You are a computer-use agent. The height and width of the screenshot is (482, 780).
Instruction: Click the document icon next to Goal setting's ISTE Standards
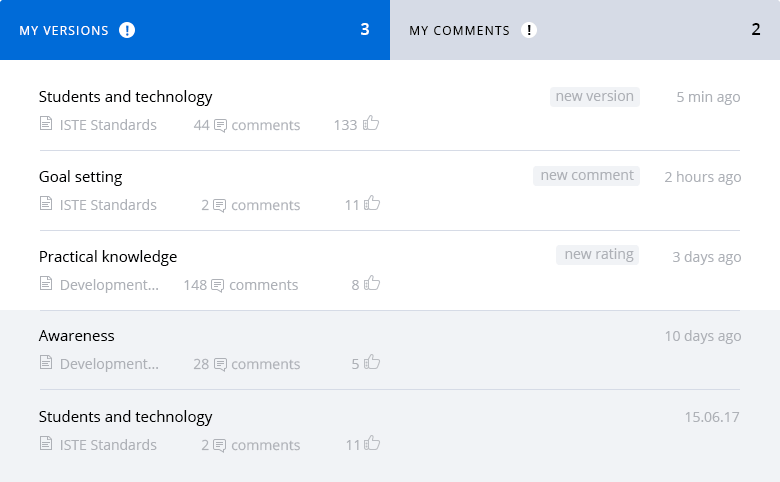pos(46,203)
